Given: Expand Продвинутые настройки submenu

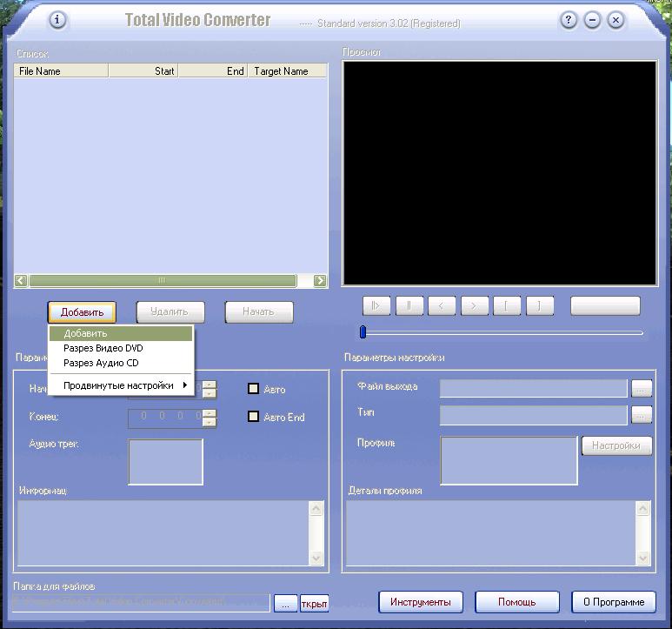Looking at the screenshot, I should [x=121, y=385].
